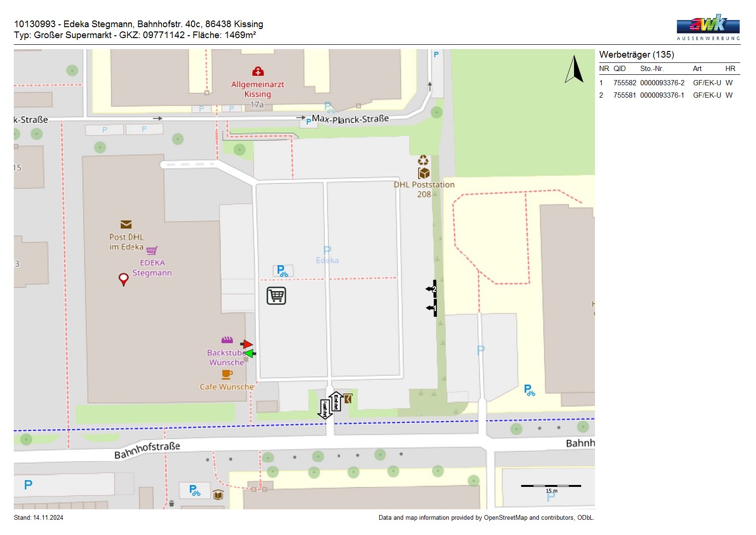Screen dimensions: 756x535
Task: Click the Sto.-Nr. column header
Action: pyautogui.click(x=652, y=69)
